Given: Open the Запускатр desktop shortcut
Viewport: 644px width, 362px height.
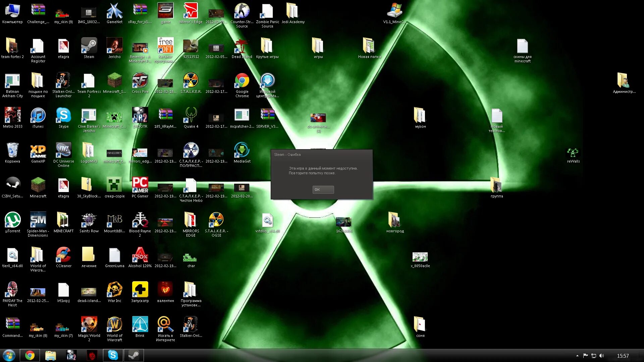Looking at the screenshot, I should [x=140, y=290].
